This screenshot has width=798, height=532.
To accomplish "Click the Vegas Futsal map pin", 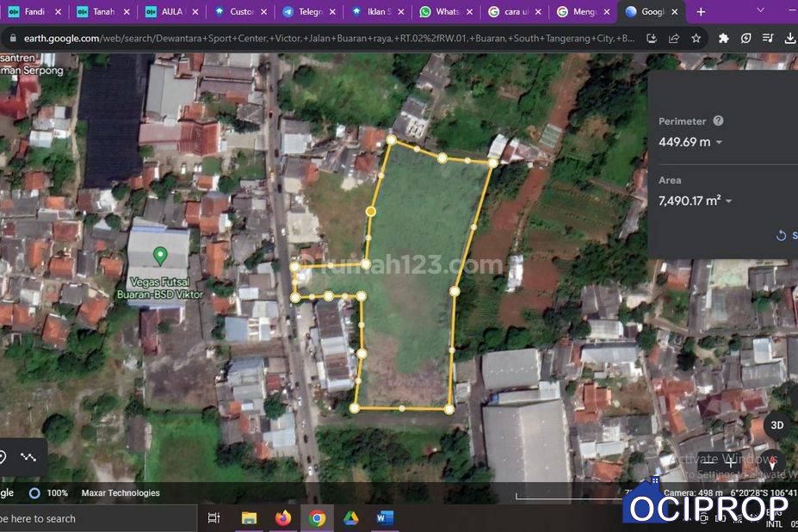I will [x=159, y=255].
